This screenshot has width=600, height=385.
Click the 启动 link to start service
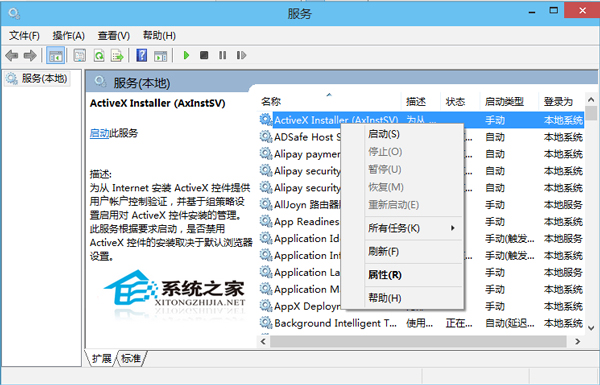tap(99, 133)
